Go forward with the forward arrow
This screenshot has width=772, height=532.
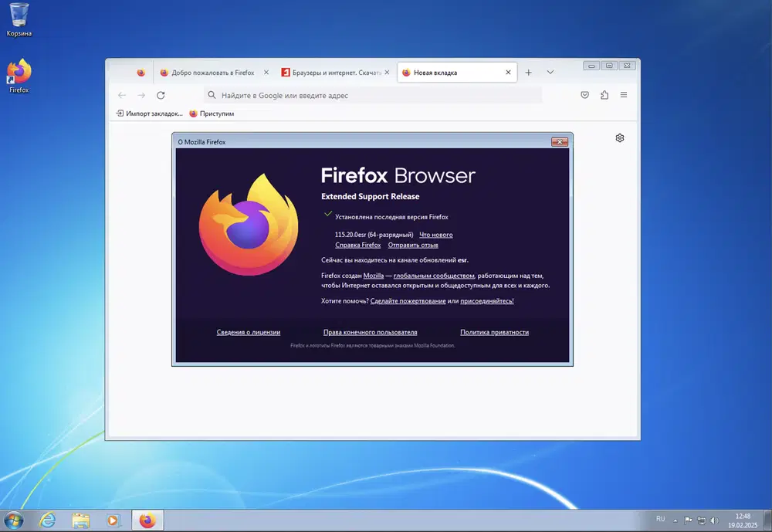pos(141,95)
